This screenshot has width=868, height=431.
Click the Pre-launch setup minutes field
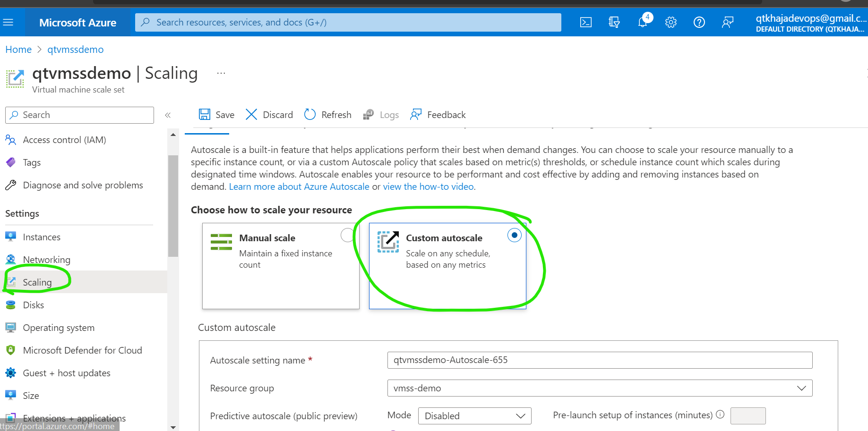[x=748, y=416]
